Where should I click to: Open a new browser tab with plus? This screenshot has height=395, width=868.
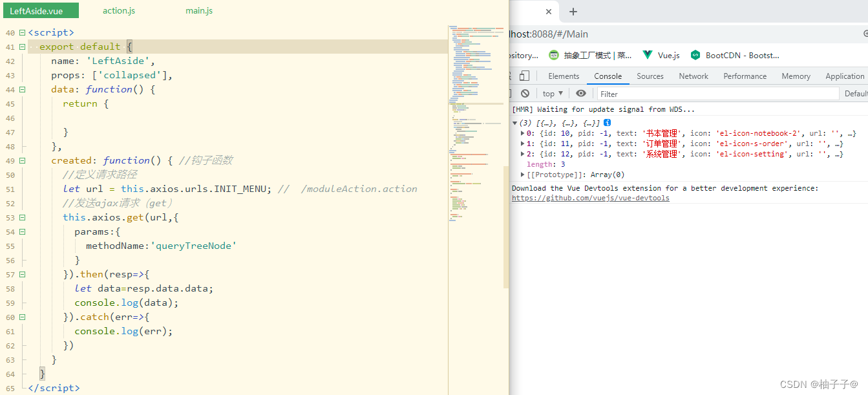[573, 12]
